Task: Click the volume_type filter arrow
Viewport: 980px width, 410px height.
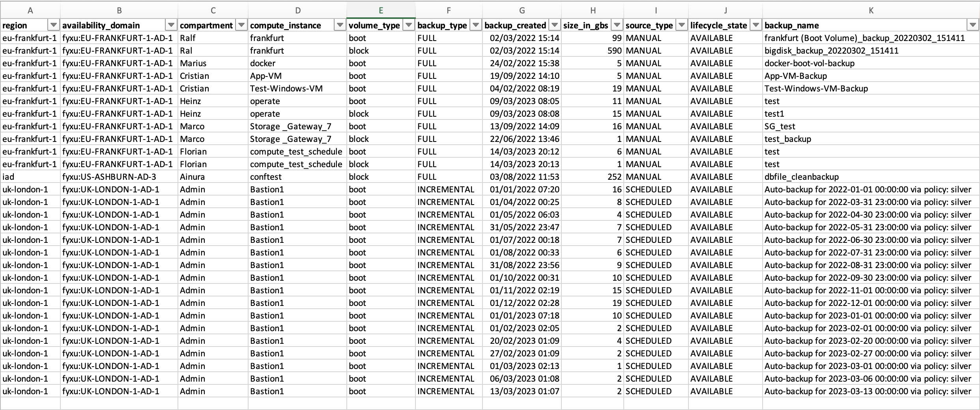Action: [x=409, y=25]
